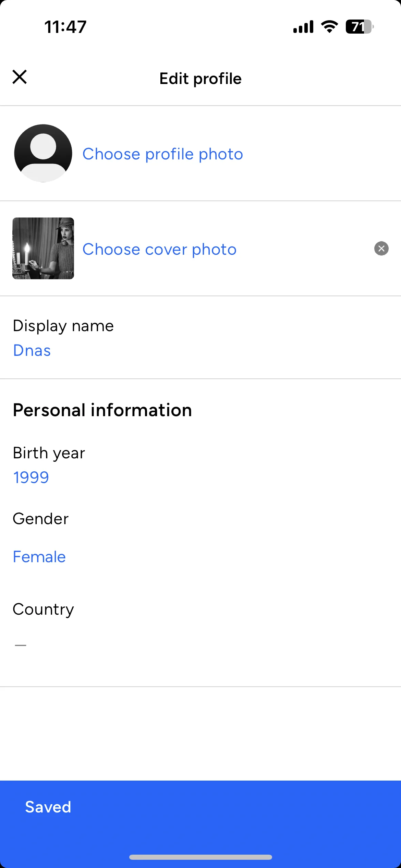
Task: Tap the Birth year label
Action: [x=49, y=453]
